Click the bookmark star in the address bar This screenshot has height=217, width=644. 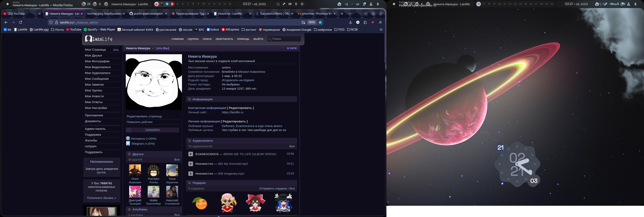tap(320, 23)
